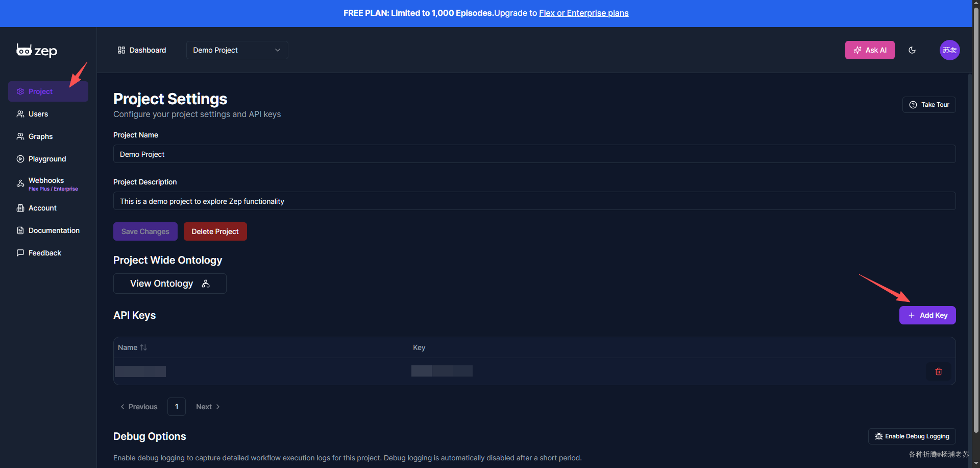The image size is (980, 468).
Task: Click the Debug Options heading
Action: click(x=150, y=436)
